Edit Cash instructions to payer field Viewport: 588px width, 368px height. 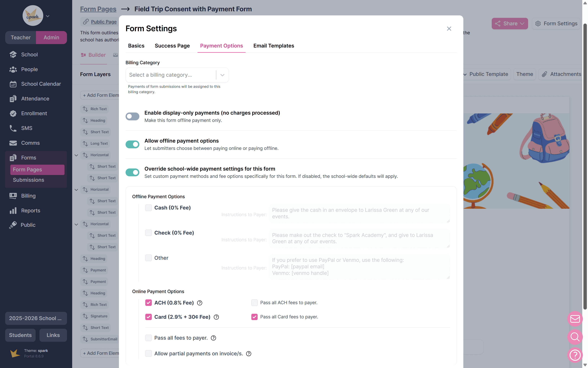(x=360, y=214)
